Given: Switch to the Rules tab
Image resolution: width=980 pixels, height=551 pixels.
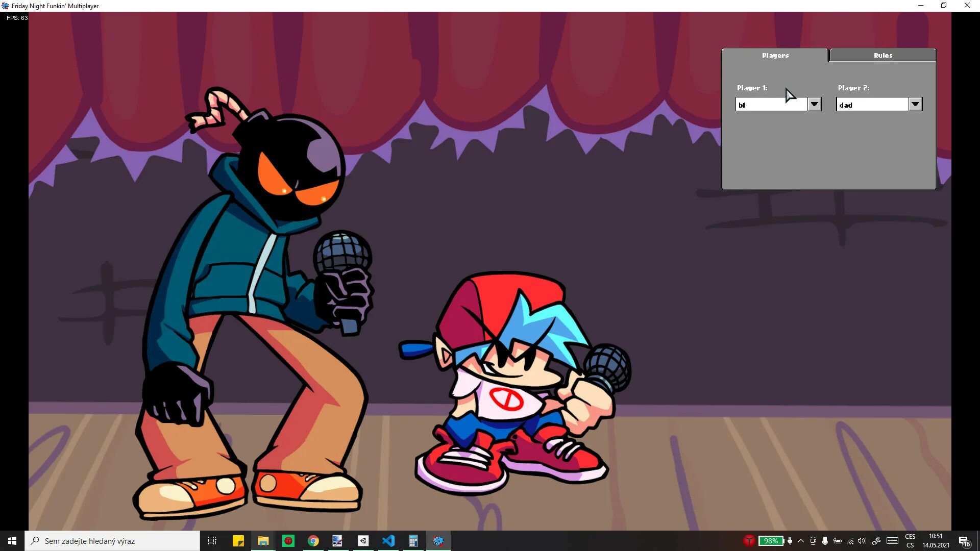Looking at the screenshot, I should [x=883, y=55].
